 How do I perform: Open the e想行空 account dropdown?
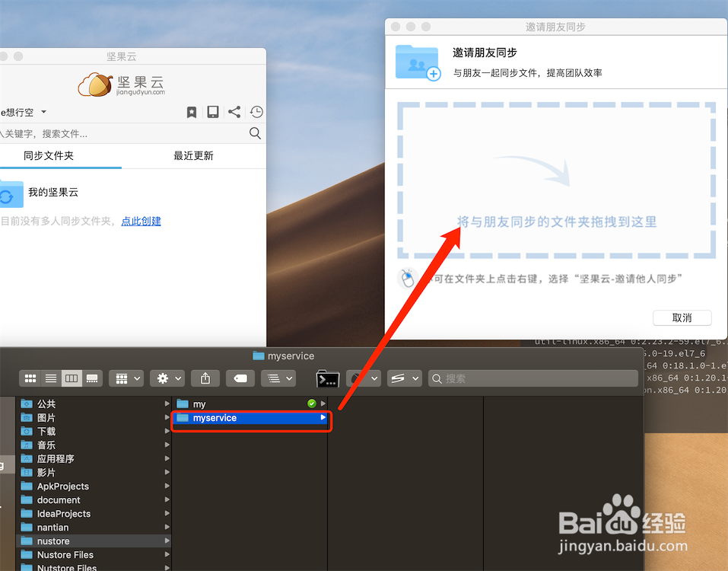pos(24,112)
